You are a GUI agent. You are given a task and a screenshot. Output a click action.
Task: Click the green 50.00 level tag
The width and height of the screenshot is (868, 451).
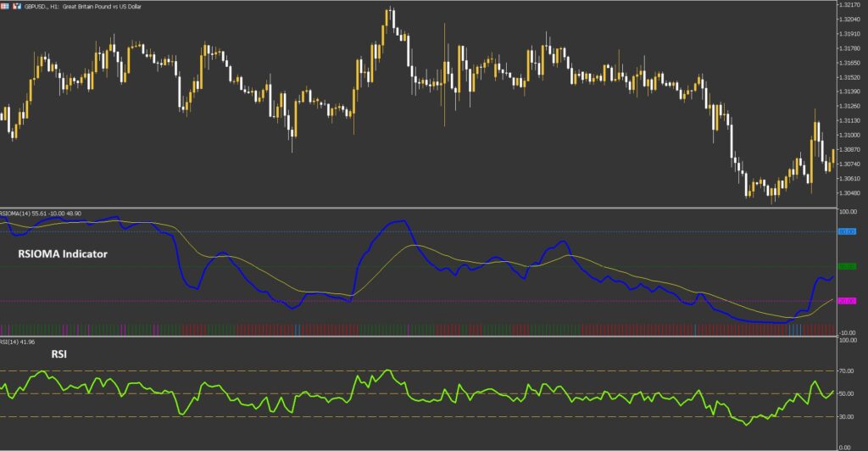click(847, 267)
